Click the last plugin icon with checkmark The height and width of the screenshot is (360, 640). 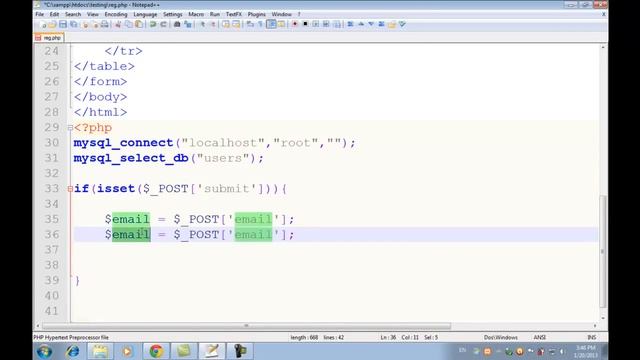point(402,24)
